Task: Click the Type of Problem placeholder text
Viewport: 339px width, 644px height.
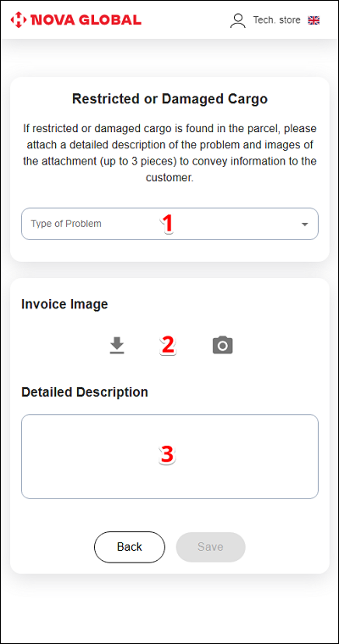Action: tap(66, 224)
